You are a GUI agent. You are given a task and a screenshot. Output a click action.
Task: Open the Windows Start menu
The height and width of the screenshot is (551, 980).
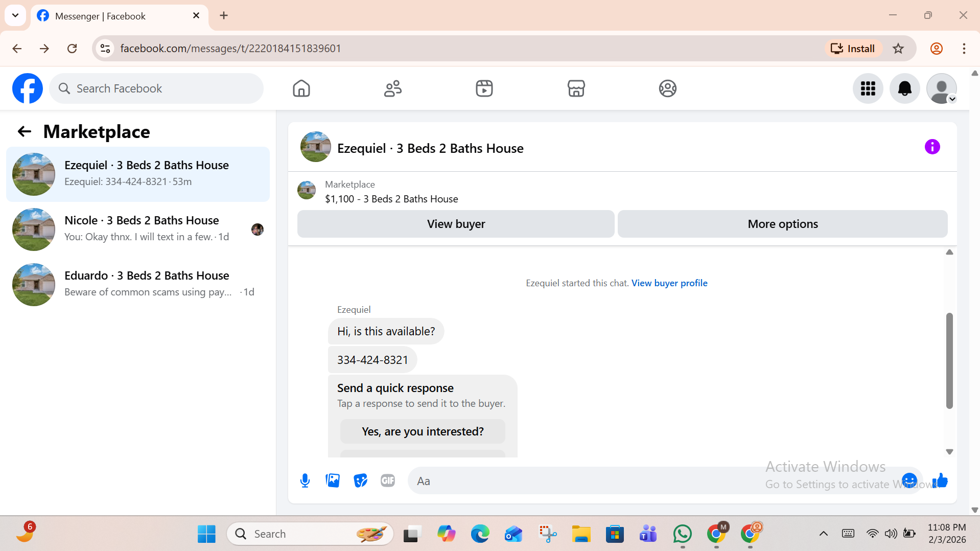click(x=206, y=534)
